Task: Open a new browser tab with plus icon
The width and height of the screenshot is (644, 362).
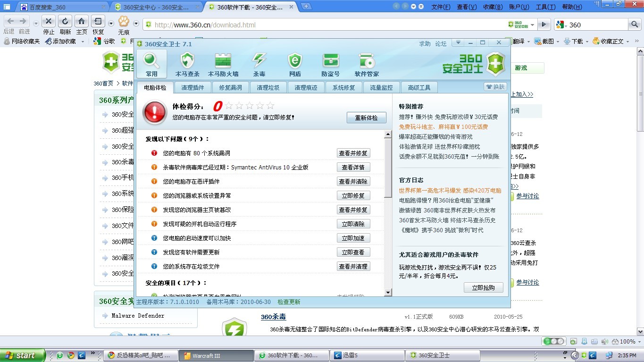Action: coord(307,6)
